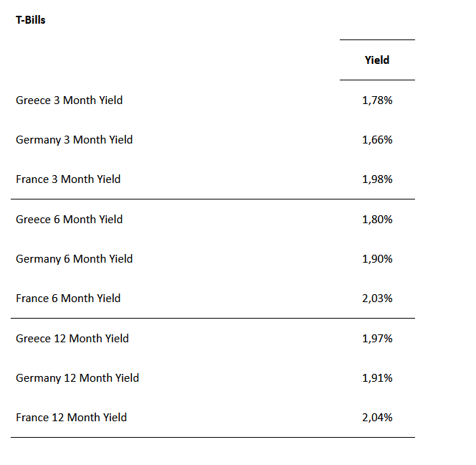The width and height of the screenshot is (476, 465).
Task: Click the 1,80% yield value
Action: [x=377, y=220]
